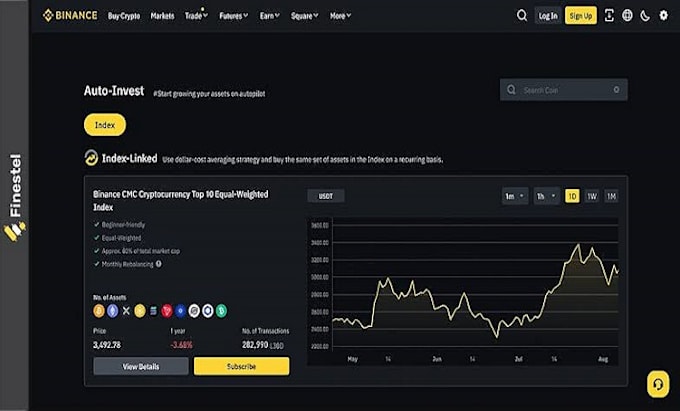680x411 pixels.
Task: Click the Search Coin input field
Action: (564, 90)
